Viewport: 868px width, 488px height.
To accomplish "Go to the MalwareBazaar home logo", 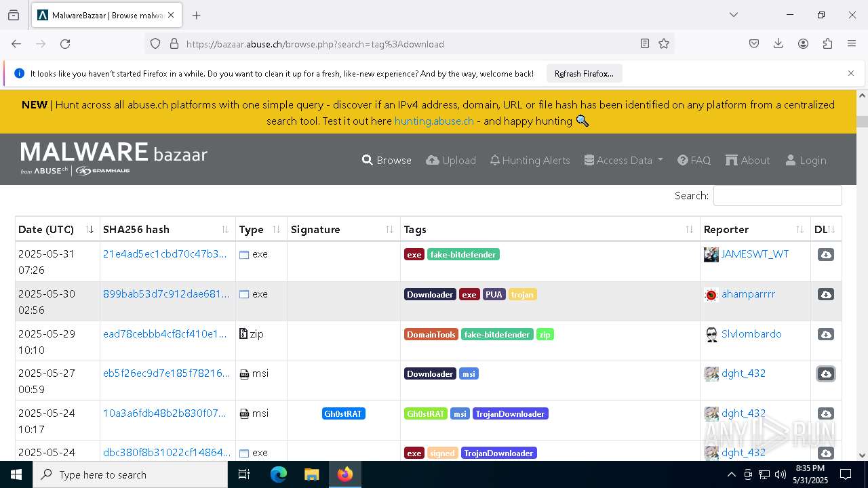I will pyautogui.click(x=114, y=158).
